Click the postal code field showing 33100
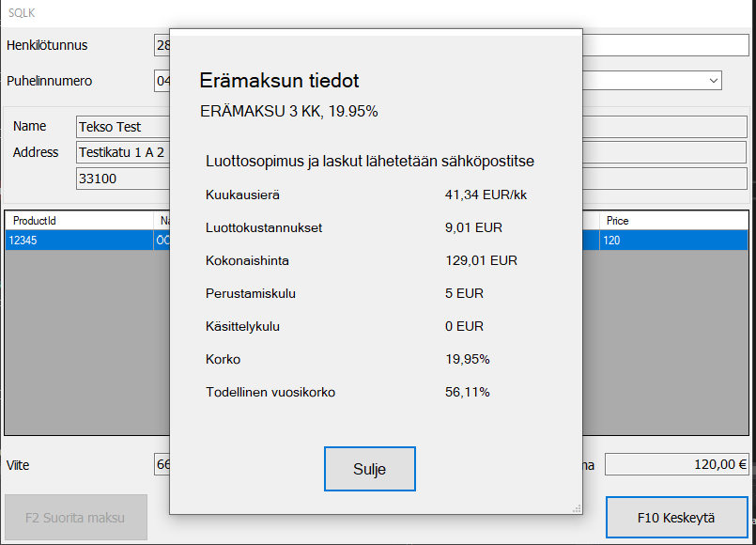The height and width of the screenshot is (545, 756). [x=123, y=178]
